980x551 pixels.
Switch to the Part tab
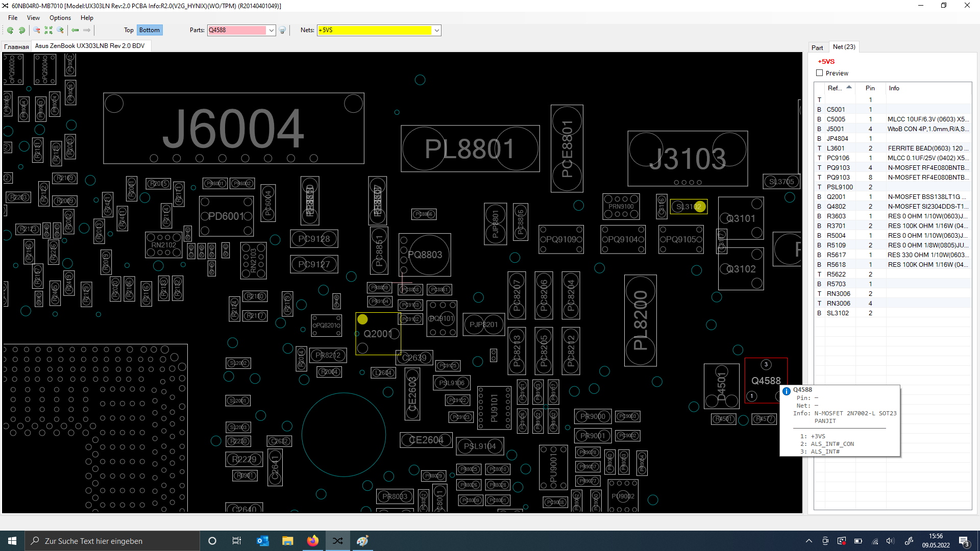(x=817, y=47)
